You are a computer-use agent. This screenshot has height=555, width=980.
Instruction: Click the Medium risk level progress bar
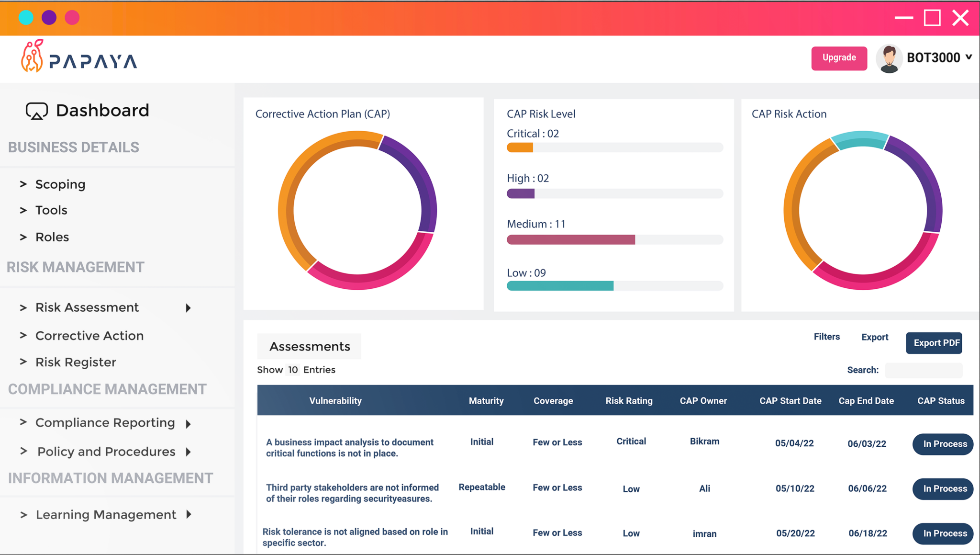tap(570, 239)
